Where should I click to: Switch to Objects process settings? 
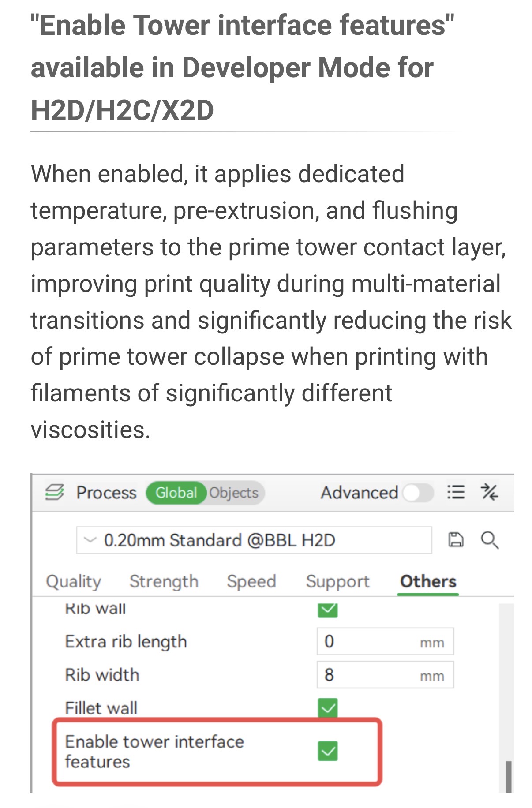click(x=234, y=492)
